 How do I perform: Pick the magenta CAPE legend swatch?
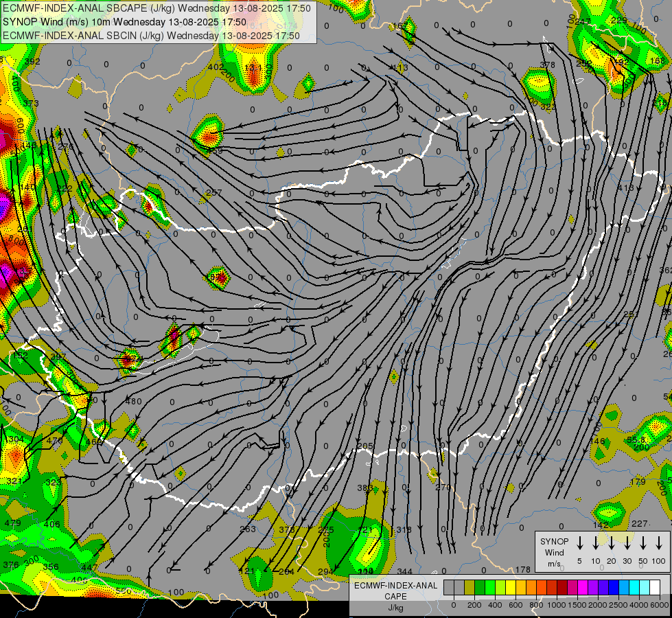coord(583,587)
